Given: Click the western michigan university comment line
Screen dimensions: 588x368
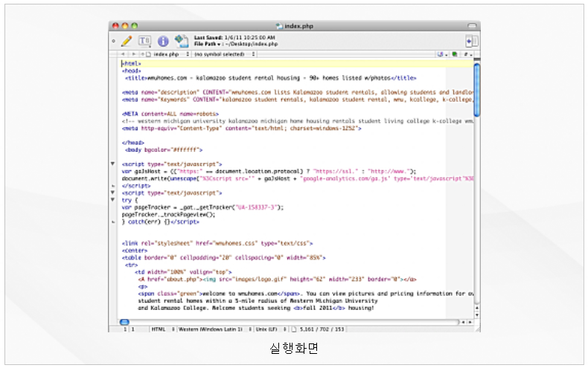Looking at the screenshot, I should point(298,121).
